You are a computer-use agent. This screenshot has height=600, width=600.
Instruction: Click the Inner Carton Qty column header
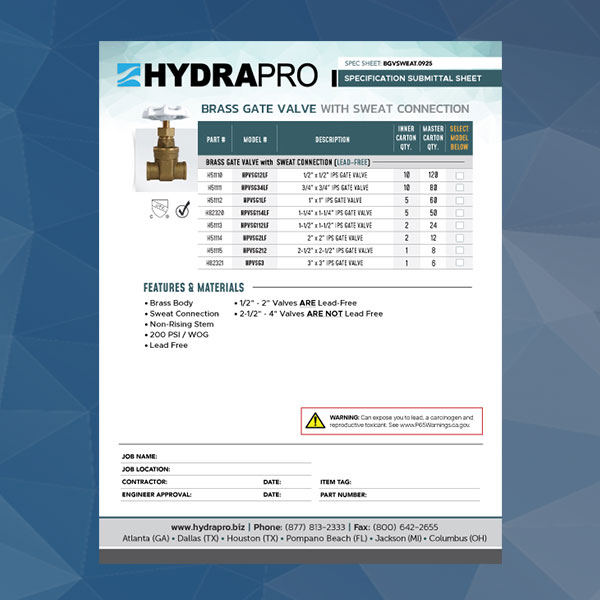point(406,138)
